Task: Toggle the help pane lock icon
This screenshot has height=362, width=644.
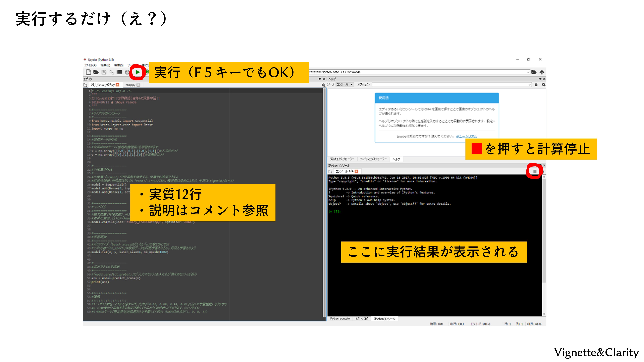Action: pyautogui.click(x=536, y=85)
